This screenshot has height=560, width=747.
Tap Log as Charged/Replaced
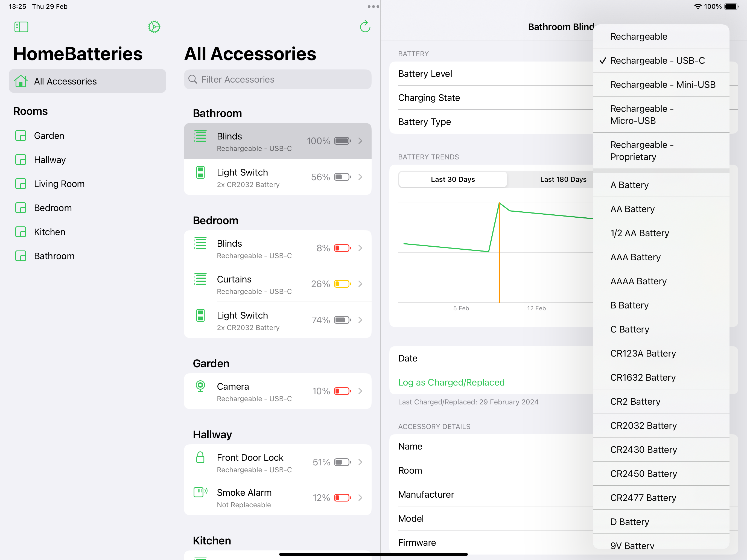point(451,382)
